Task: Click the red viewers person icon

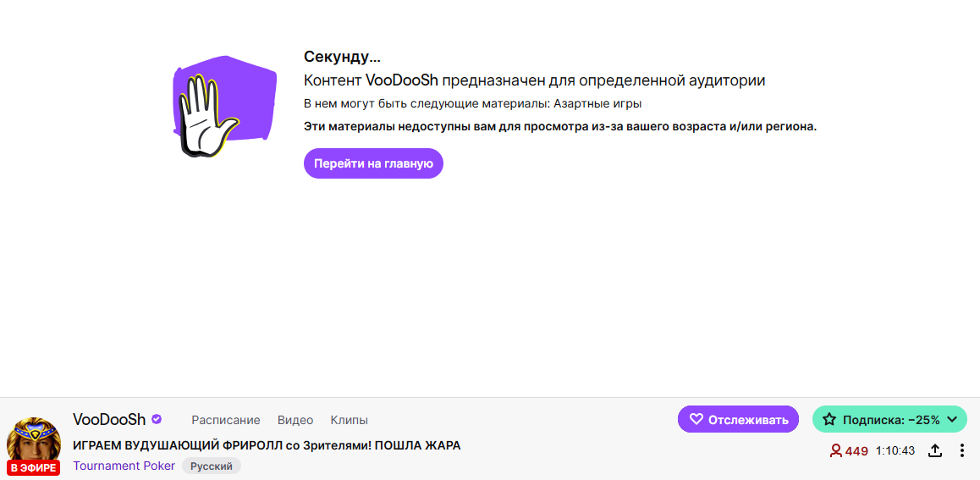Action: (x=835, y=450)
